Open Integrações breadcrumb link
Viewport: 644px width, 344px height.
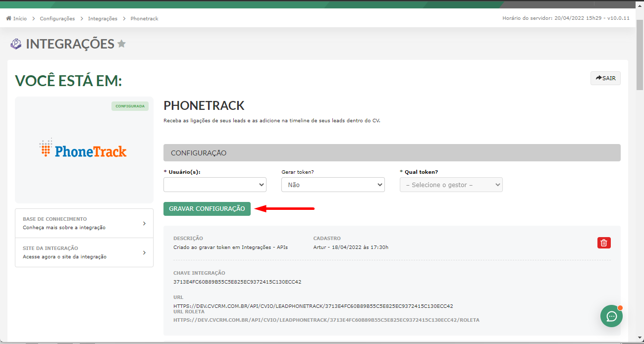[x=103, y=18]
